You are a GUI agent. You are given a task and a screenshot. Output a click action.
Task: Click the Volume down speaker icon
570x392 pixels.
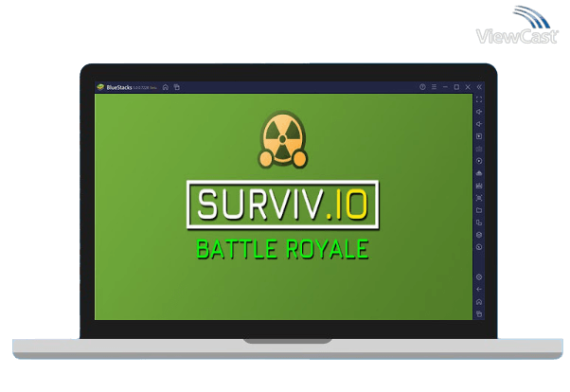point(479,124)
